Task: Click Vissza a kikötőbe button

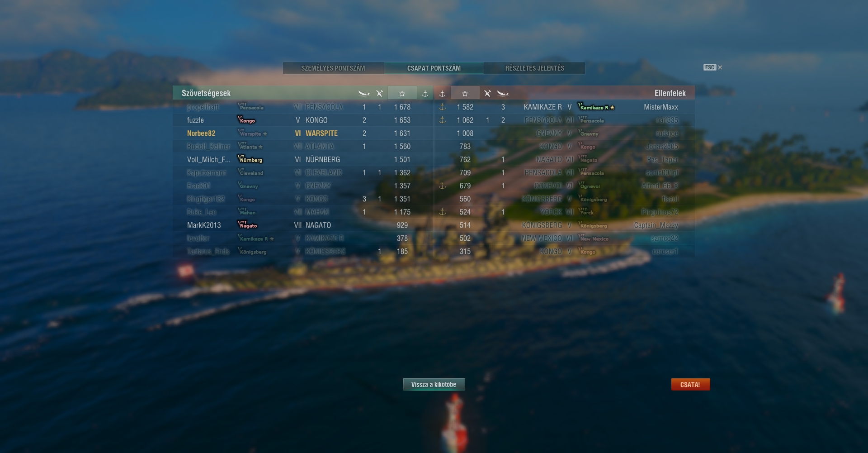Action: [x=434, y=384]
